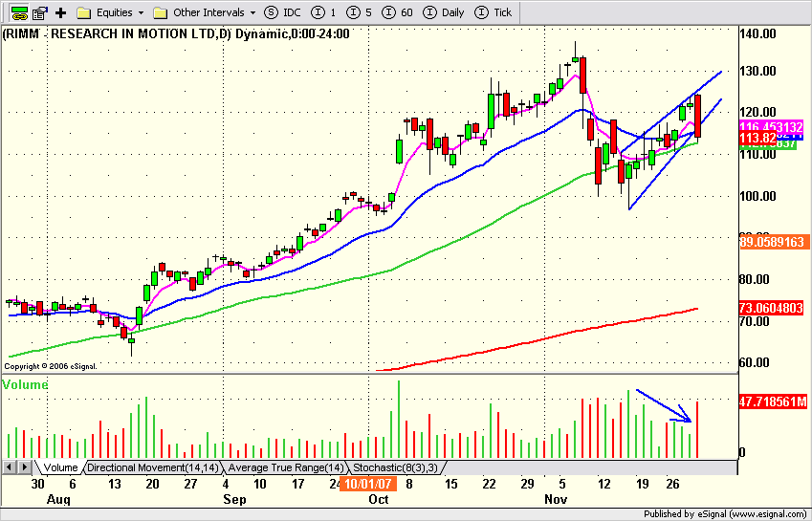The height and width of the screenshot is (521, 812).
Task: Click the Equities folder icon
Action: (84, 12)
